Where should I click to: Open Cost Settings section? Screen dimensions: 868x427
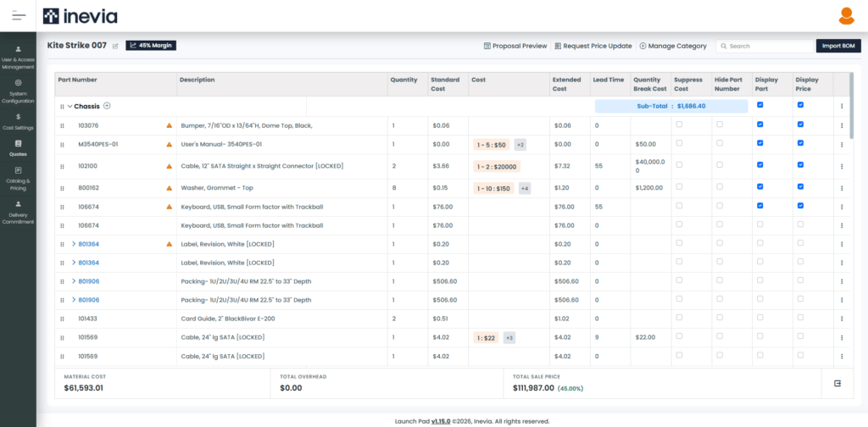coord(19,122)
